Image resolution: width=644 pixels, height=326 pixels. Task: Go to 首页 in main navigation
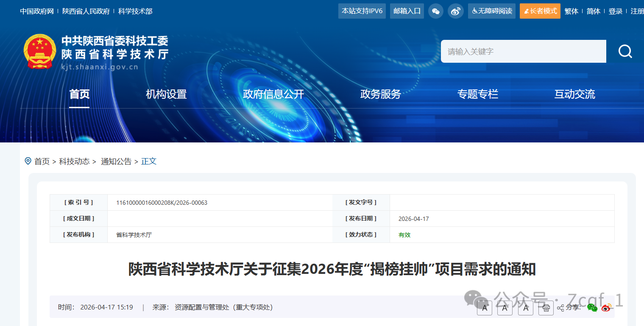[x=79, y=94]
